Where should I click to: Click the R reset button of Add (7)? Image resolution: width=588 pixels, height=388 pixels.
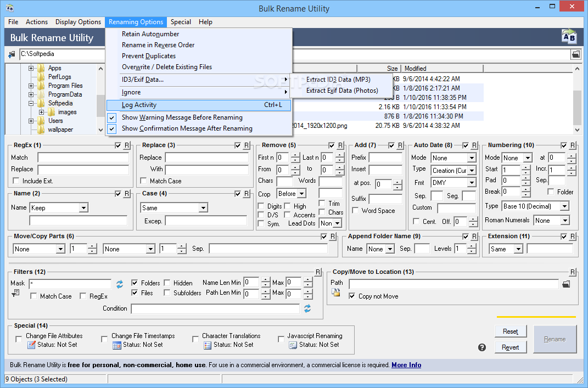tap(400, 145)
